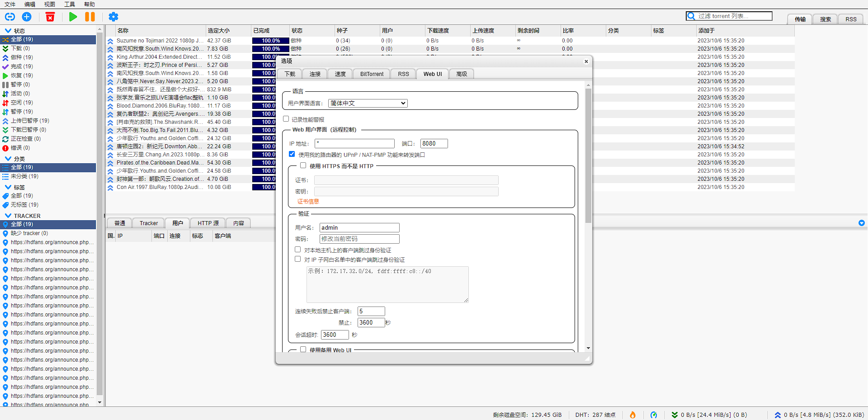The image size is (868, 420).
Task: Click the 会话超时 field showing 3600
Action: click(x=335, y=335)
